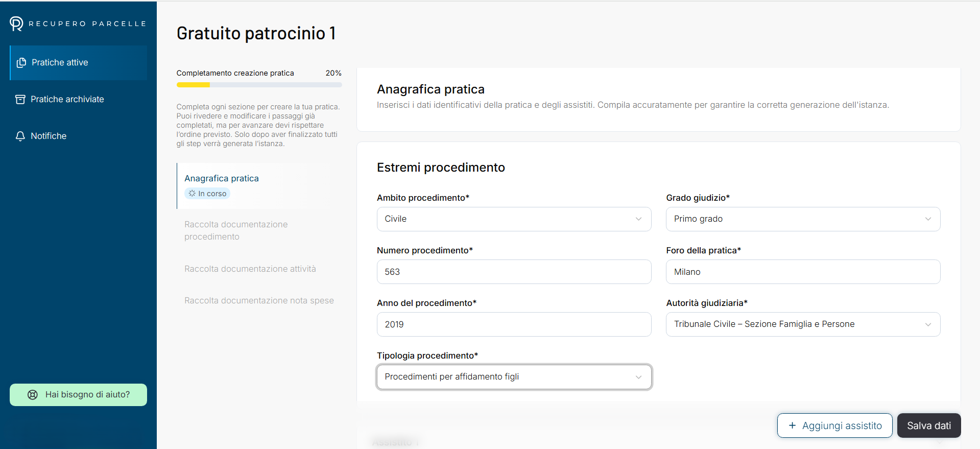Expand the Grado giudizio dropdown
Screen dimensions: 980x449
pos(803,219)
